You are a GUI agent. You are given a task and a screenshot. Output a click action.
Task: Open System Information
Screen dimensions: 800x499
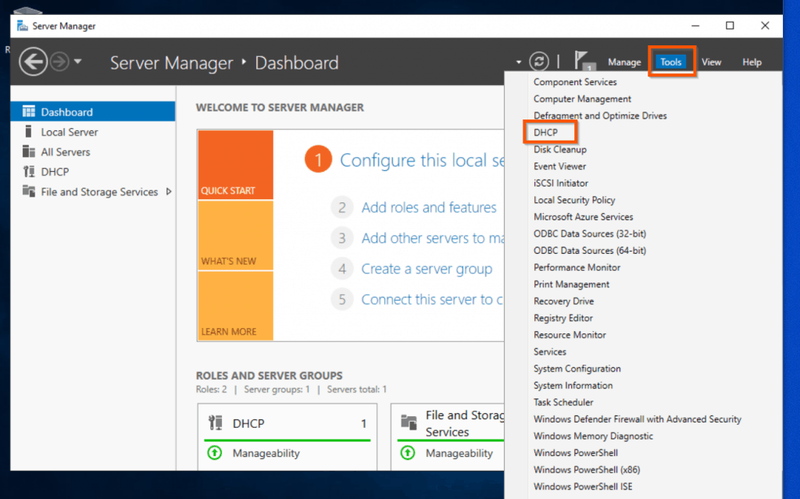click(573, 385)
